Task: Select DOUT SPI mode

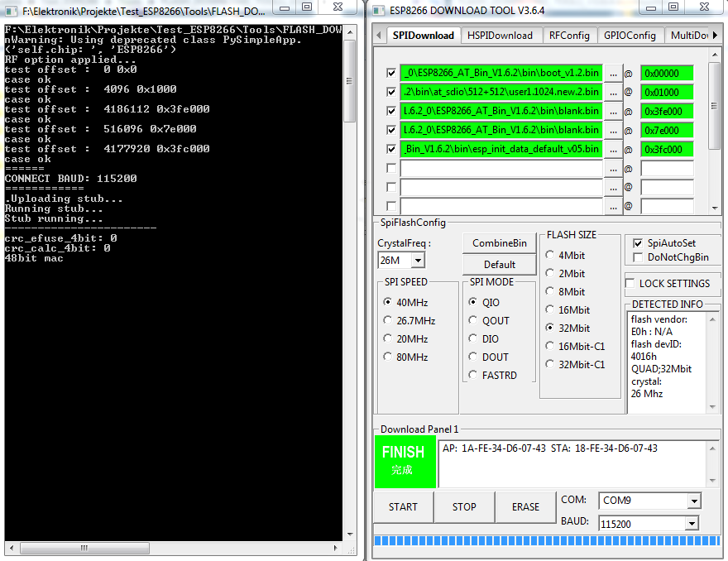Action: pos(473,357)
